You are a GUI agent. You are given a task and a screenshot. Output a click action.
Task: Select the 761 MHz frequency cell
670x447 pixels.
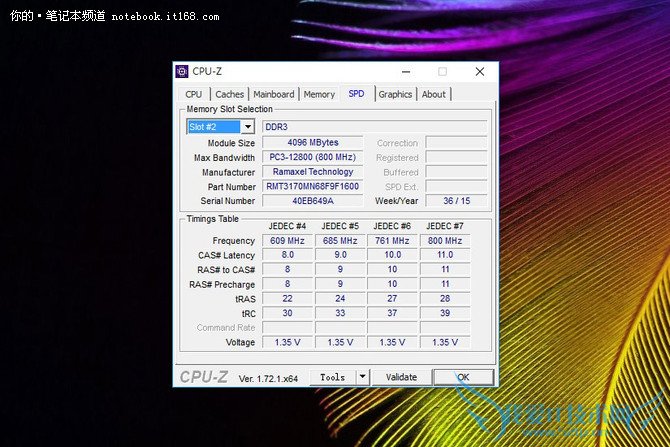pos(392,241)
